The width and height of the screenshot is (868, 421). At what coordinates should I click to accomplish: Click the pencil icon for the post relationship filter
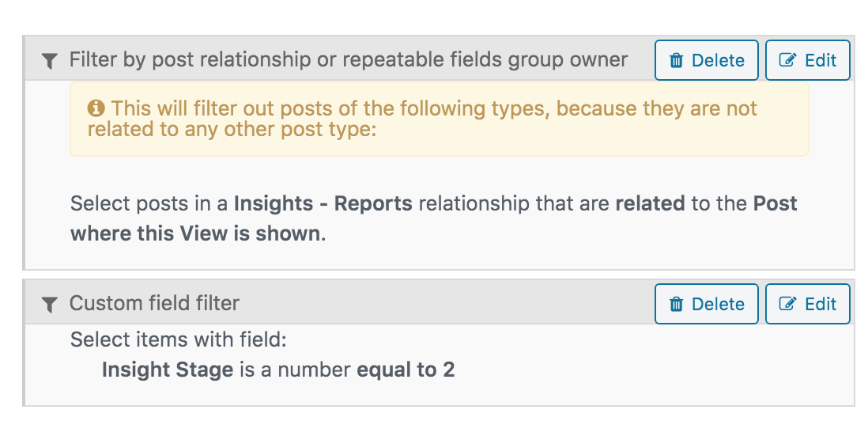[x=787, y=60]
